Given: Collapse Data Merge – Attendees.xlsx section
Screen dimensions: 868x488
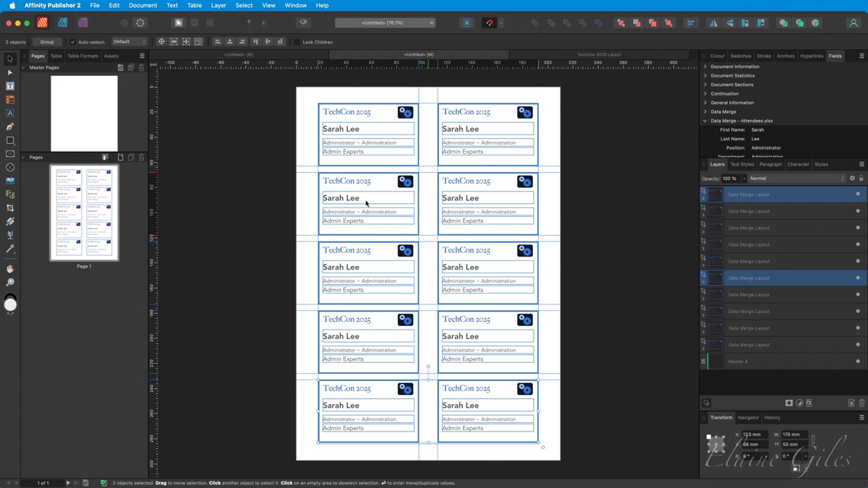Looking at the screenshot, I should [705, 121].
